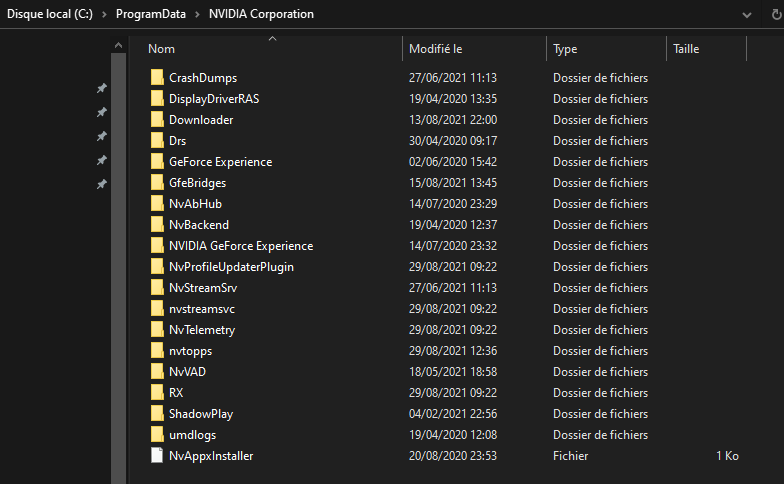Select the RX folder icon

tap(157, 392)
